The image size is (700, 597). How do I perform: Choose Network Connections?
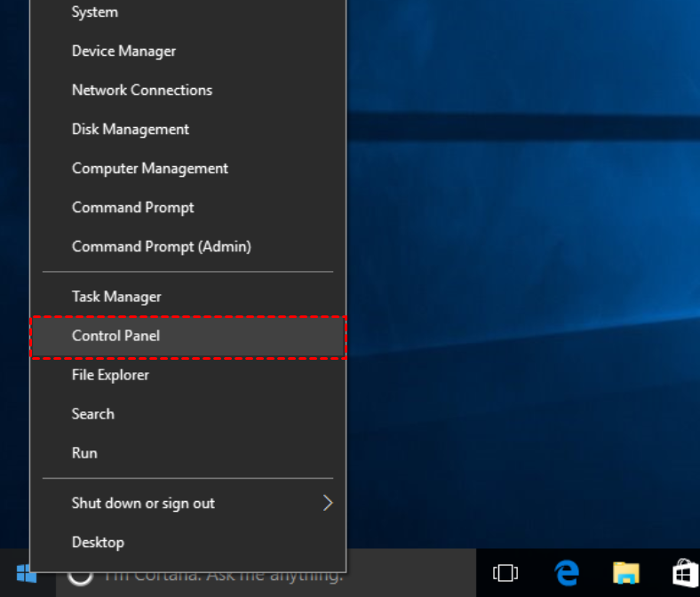click(x=142, y=91)
